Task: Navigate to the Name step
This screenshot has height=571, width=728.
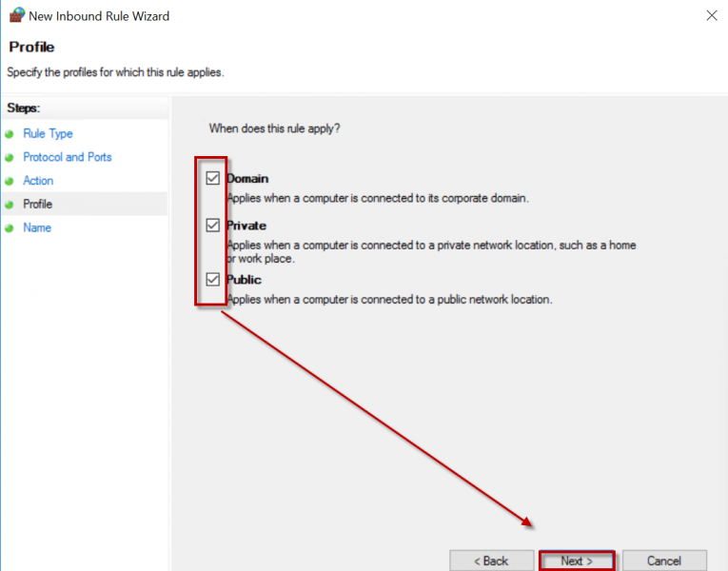Action: [x=37, y=228]
